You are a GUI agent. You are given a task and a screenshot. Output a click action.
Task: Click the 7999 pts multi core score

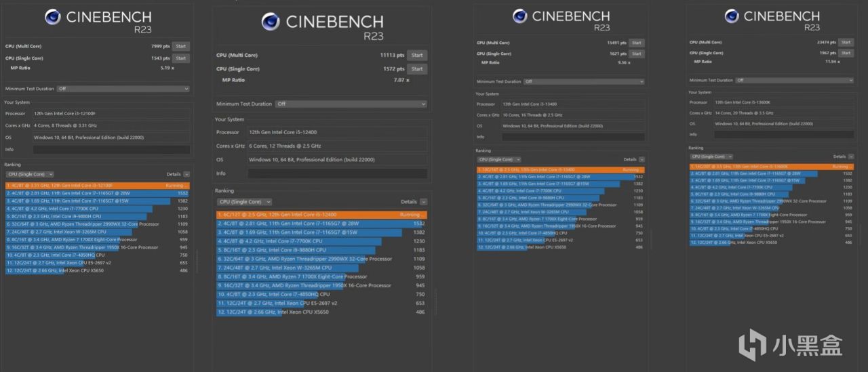coord(160,46)
